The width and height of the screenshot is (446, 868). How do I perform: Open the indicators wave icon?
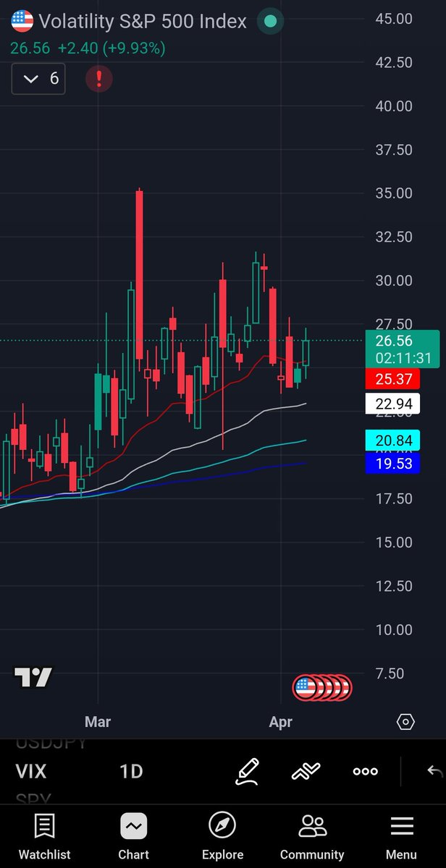[306, 772]
